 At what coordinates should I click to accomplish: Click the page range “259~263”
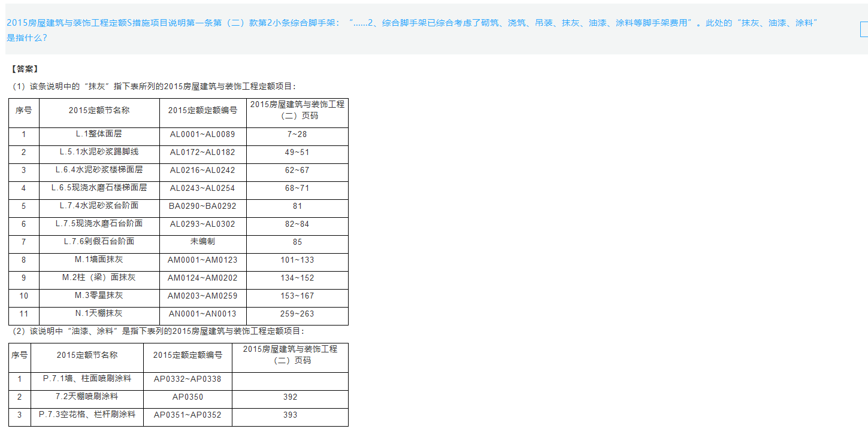tap(297, 314)
